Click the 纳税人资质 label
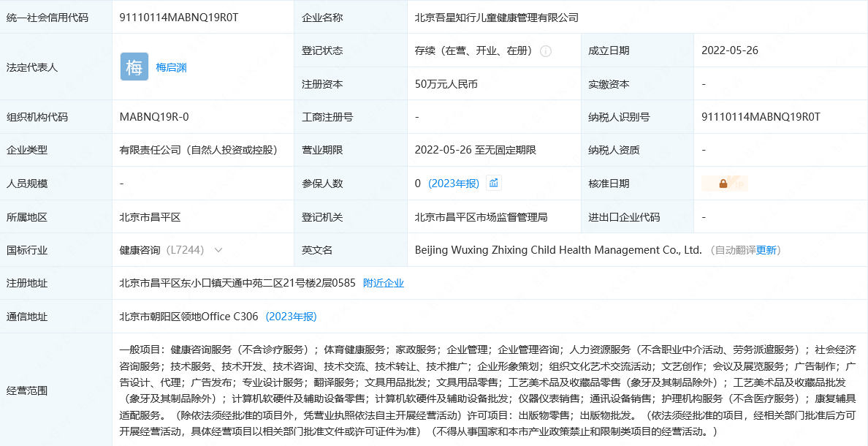868x446 pixels. tap(614, 150)
